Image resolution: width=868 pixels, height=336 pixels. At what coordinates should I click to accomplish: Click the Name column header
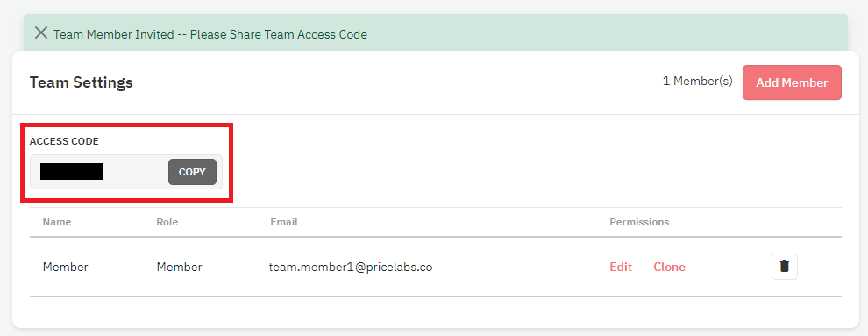pos(57,222)
